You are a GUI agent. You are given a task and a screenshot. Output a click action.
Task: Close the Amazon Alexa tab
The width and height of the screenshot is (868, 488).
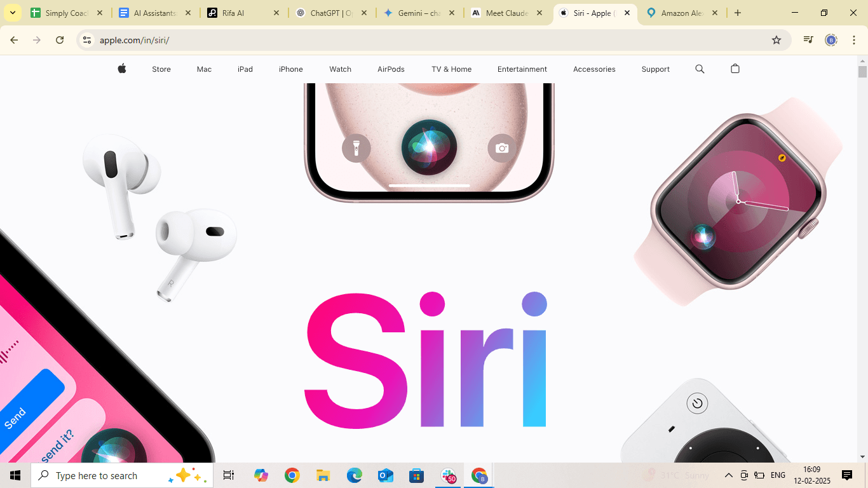coord(715,13)
